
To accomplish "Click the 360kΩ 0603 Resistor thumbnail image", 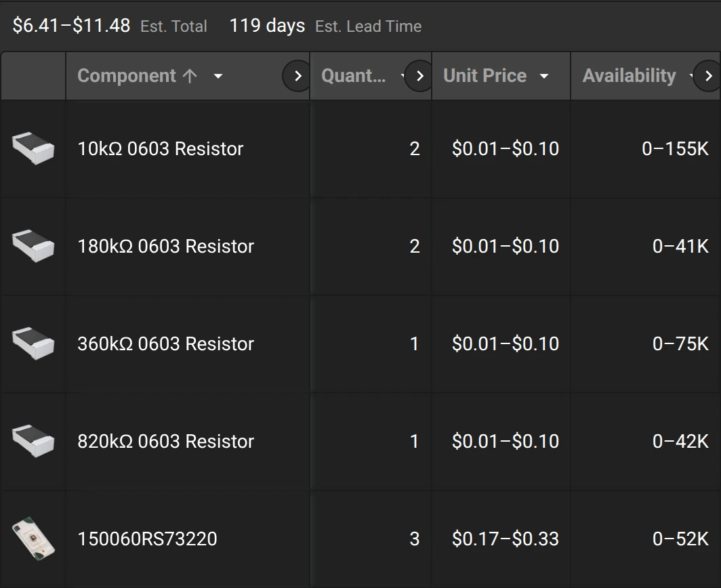I will pos(33,343).
